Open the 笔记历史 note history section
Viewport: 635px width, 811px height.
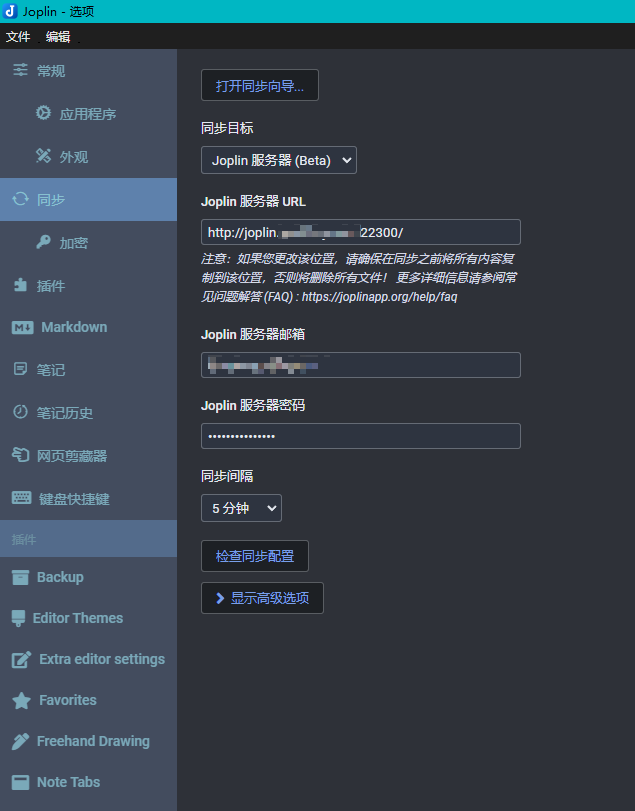pos(88,413)
